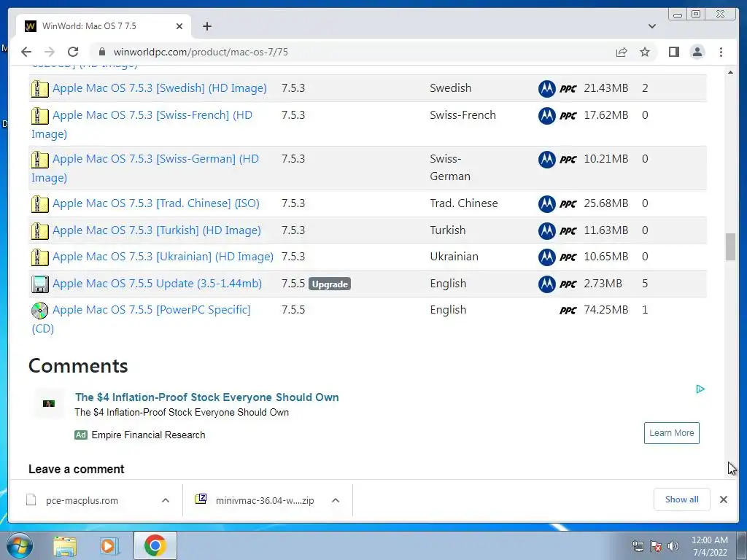Open the Chrome profile avatar

click(x=697, y=52)
